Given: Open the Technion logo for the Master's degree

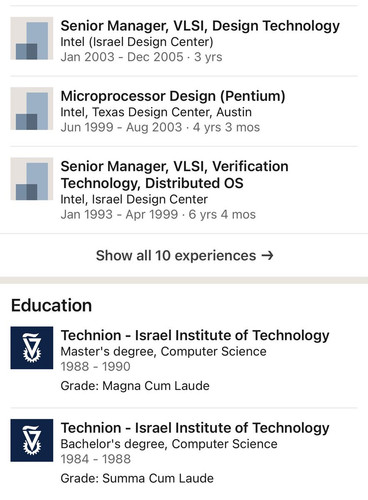Looking at the screenshot, I should click(32, 348).
